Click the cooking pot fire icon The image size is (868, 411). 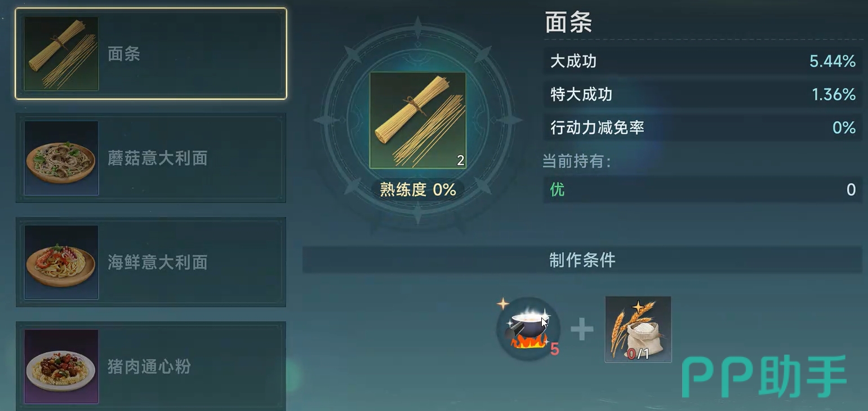coord(528,329)
